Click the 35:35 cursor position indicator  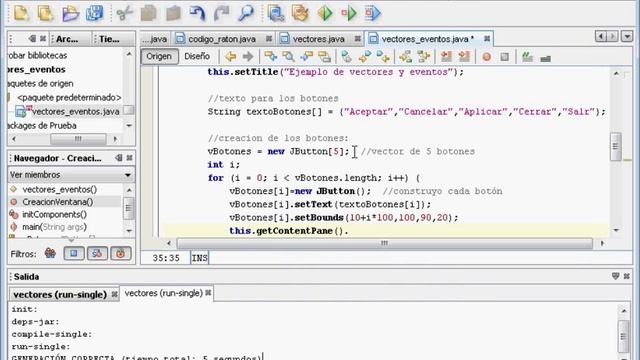coord(166,258)
